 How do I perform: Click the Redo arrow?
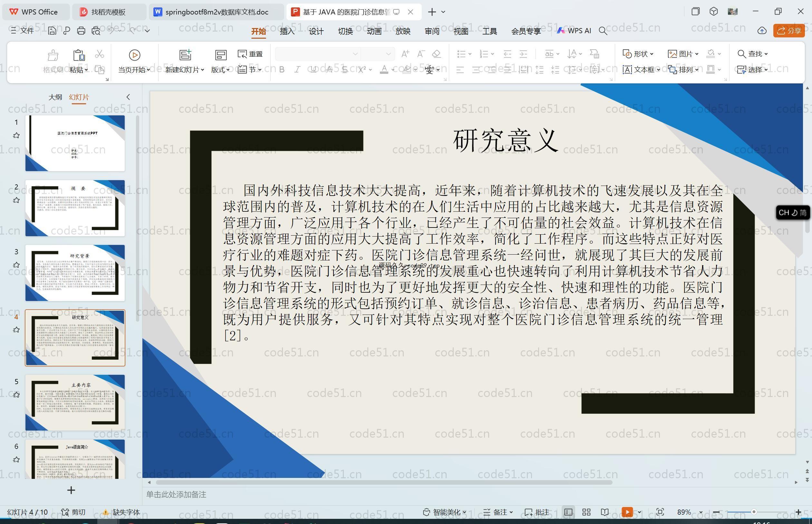(x=132, y=31)
